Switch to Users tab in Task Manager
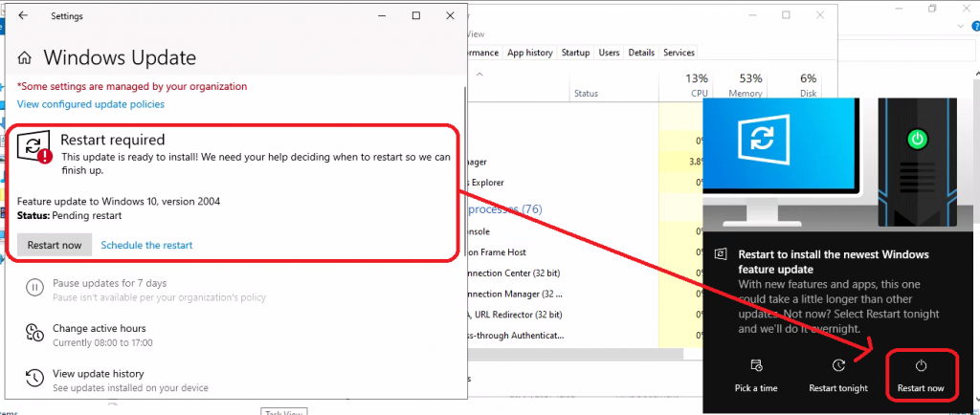980x415 pixels. (x=609, y=53)
